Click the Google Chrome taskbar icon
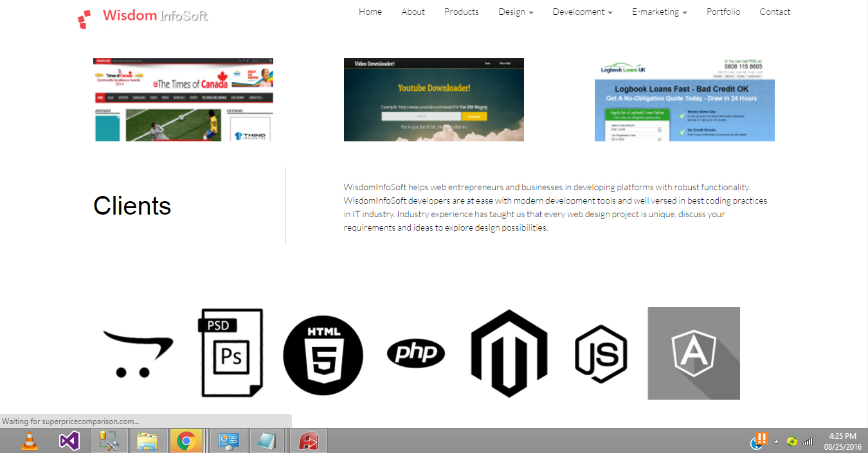 (186, 441)
